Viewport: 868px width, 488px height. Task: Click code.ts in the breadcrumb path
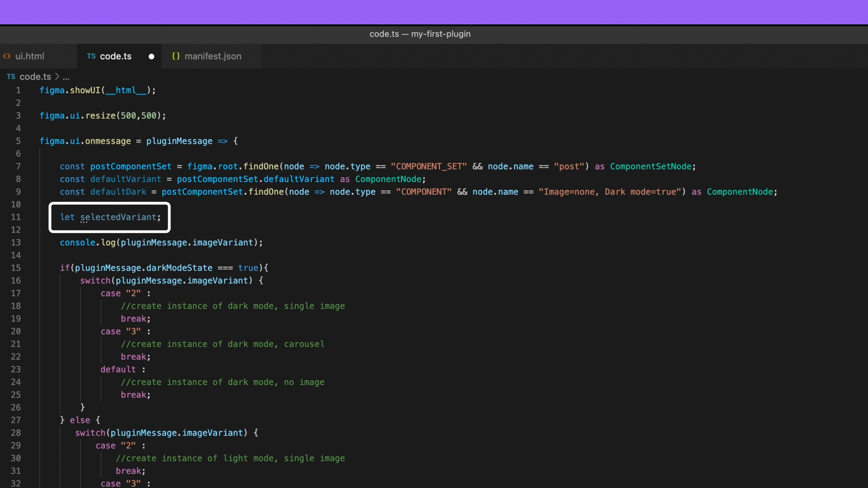point(35,77)
